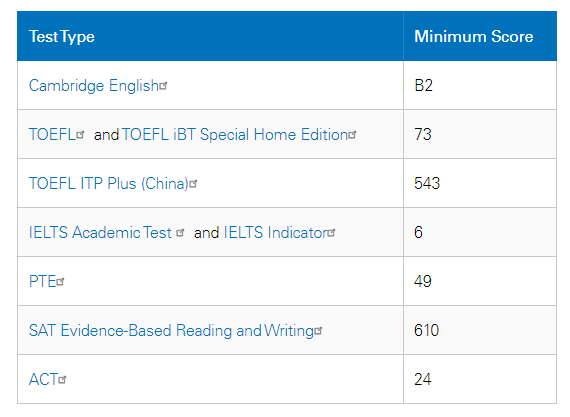Click external-link icon after TOEFL ITP Plus
The height and width of the screenshot is (417, 570).
193,184
